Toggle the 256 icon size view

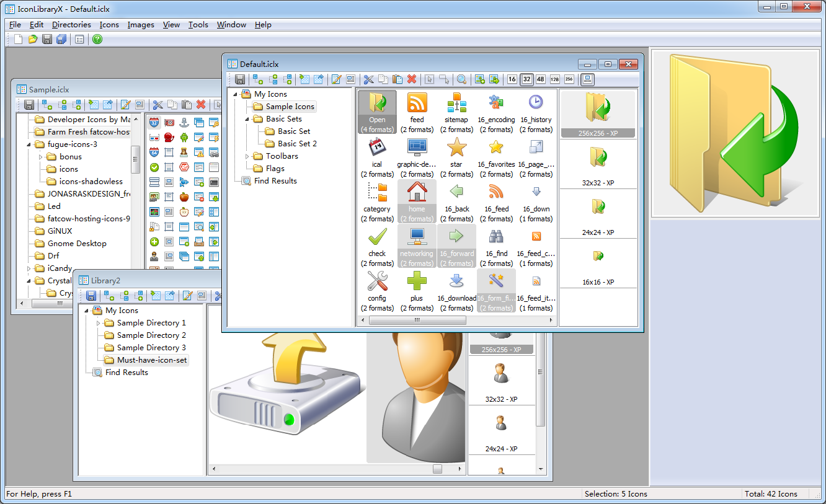pos(569,79)
